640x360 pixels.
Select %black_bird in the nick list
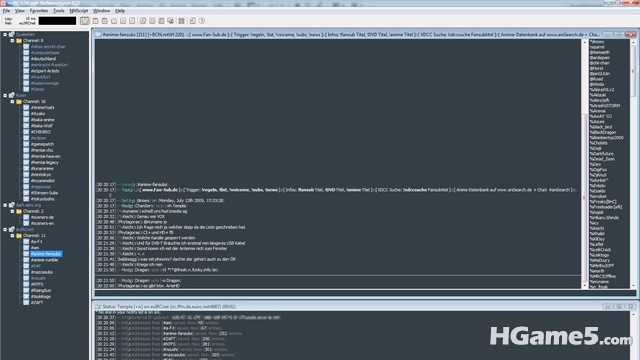600,127
